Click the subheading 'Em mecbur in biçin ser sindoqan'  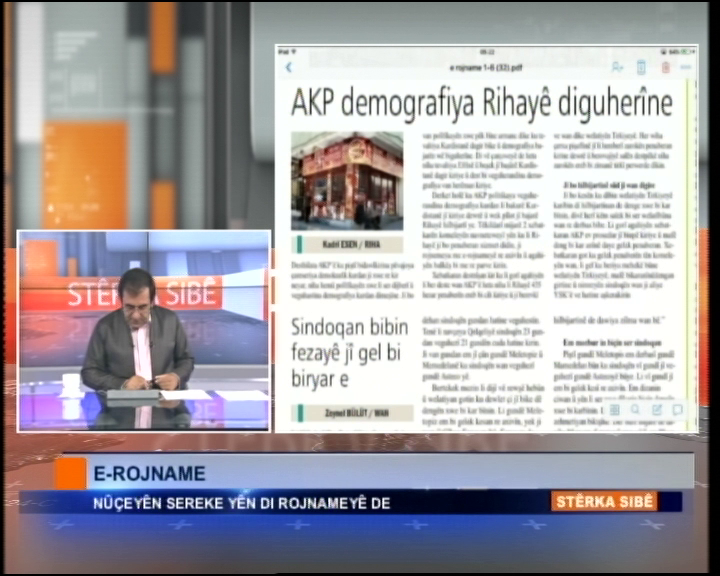pos(612,343)
